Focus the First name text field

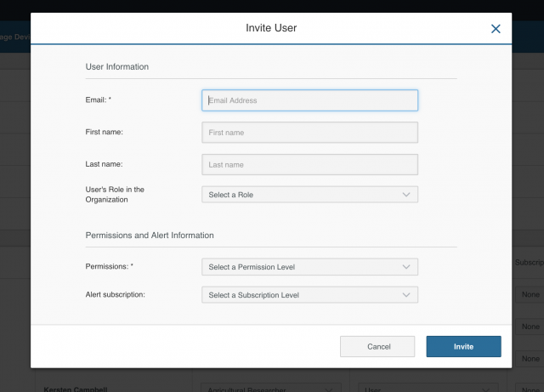coord(309,133)
